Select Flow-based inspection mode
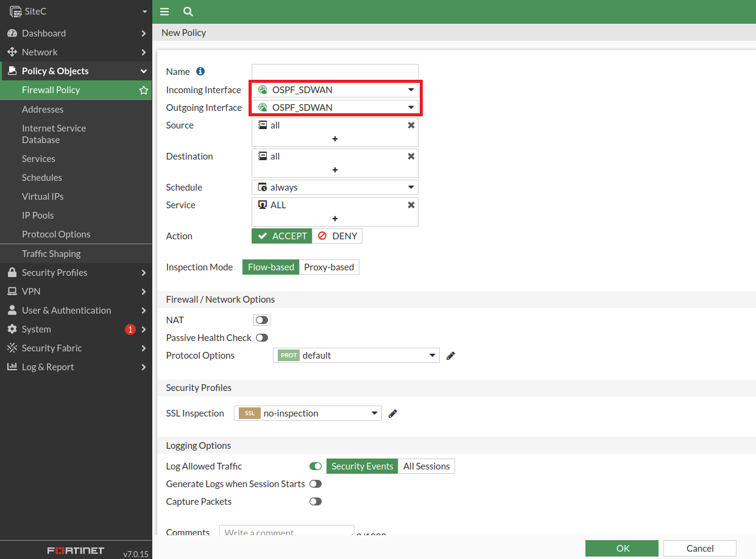Screen dimensions: 756x559 (x=271, y=267)
